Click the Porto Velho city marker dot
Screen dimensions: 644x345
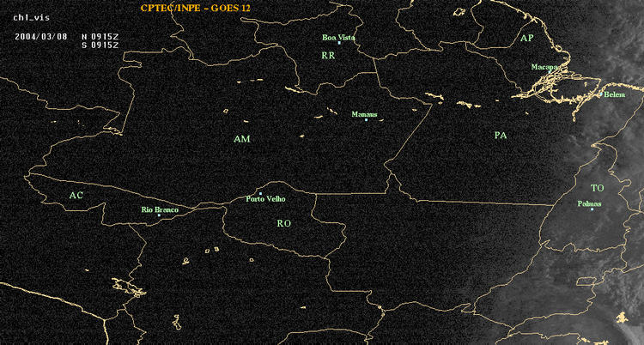(x=260, y=193)
